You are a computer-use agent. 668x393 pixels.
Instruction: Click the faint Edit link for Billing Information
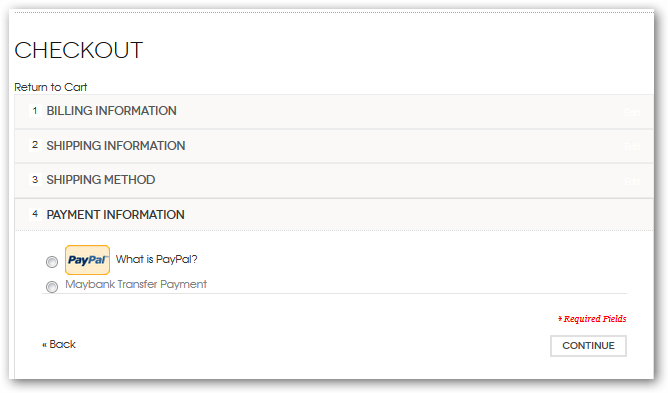click(632, 113)
